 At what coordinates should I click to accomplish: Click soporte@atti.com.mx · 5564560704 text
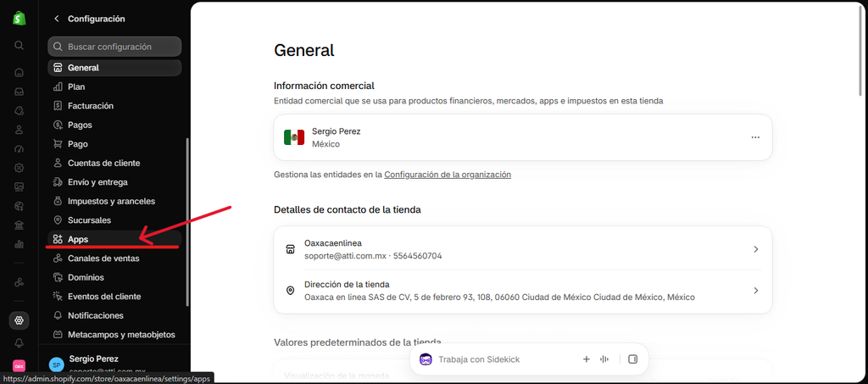click(x=373, y=256)
